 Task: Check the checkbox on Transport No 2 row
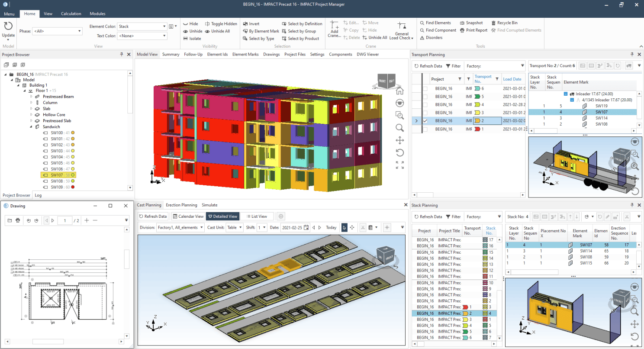tap(425, 120)
